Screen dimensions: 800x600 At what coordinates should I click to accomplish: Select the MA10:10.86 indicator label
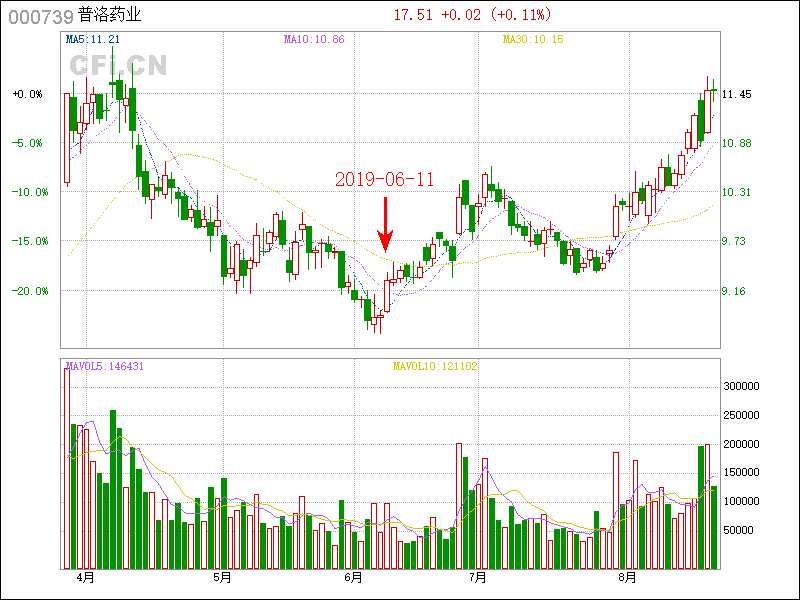(314, 39)
